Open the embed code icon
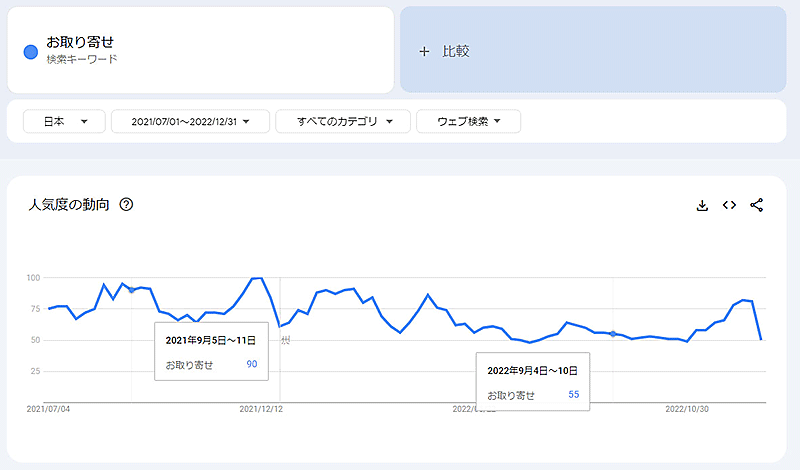Image resolution: width=800 pixels, height=470 pixels. 729,205
